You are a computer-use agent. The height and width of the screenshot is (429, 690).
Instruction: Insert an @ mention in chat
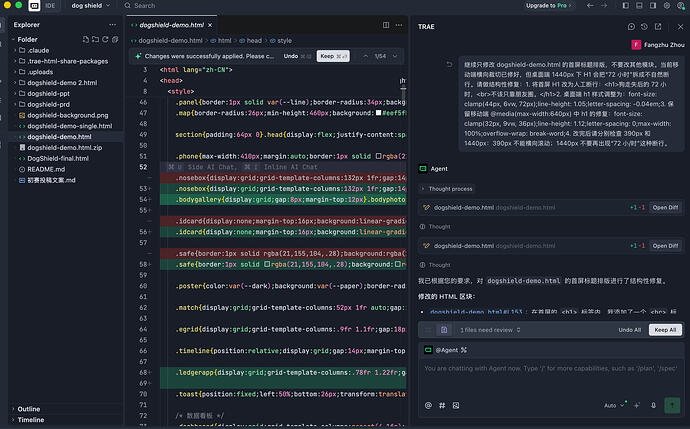pos(428,405)
